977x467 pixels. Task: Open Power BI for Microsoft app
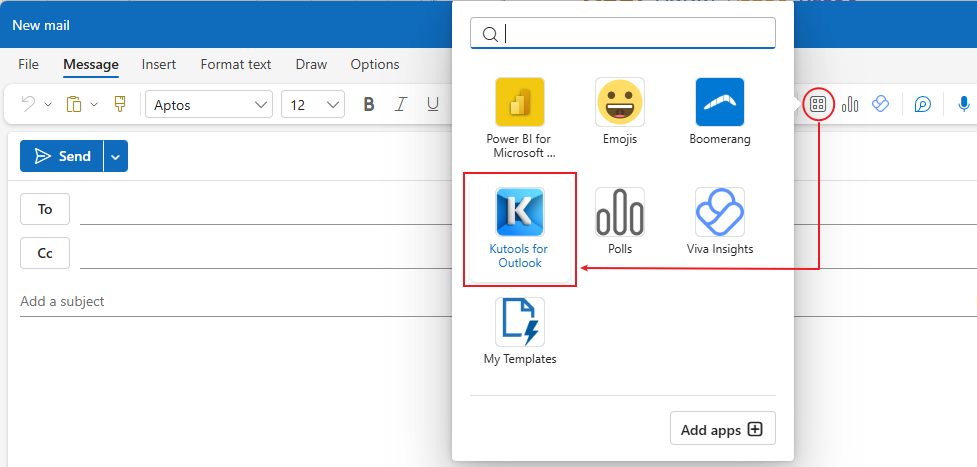(520, 118)
